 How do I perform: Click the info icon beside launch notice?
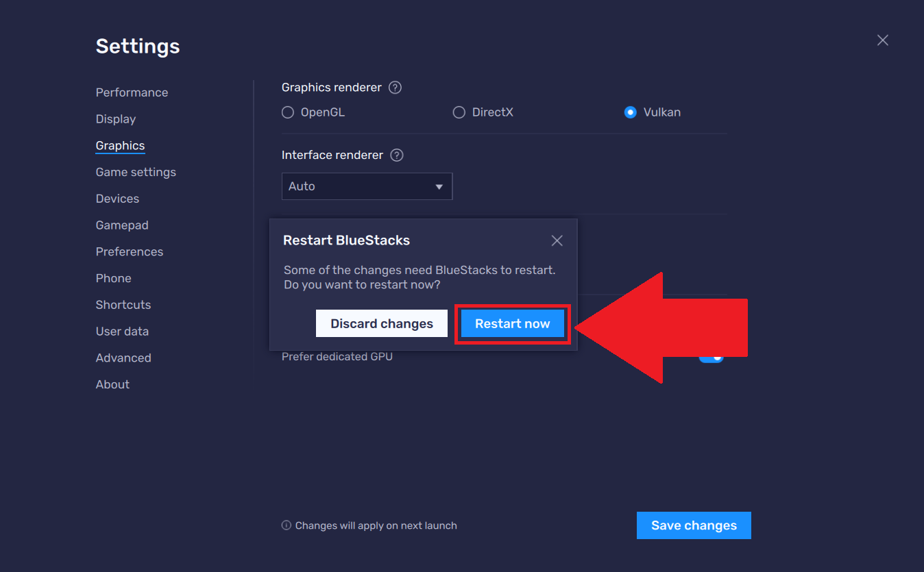pos(287,525)
